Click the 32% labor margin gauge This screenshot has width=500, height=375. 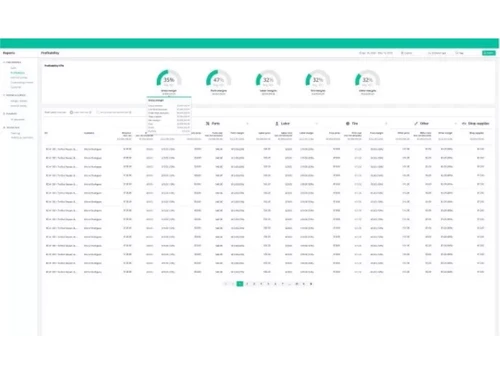268,79
